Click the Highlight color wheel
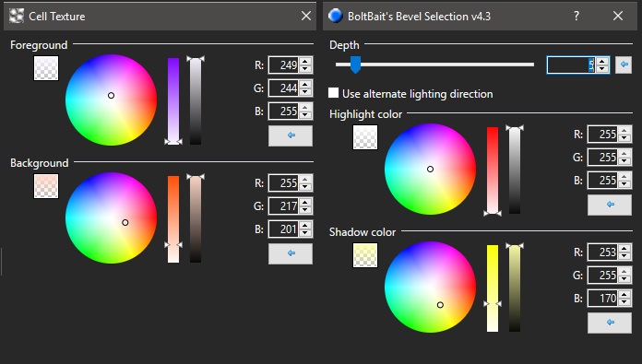 [x=430, y=169]
